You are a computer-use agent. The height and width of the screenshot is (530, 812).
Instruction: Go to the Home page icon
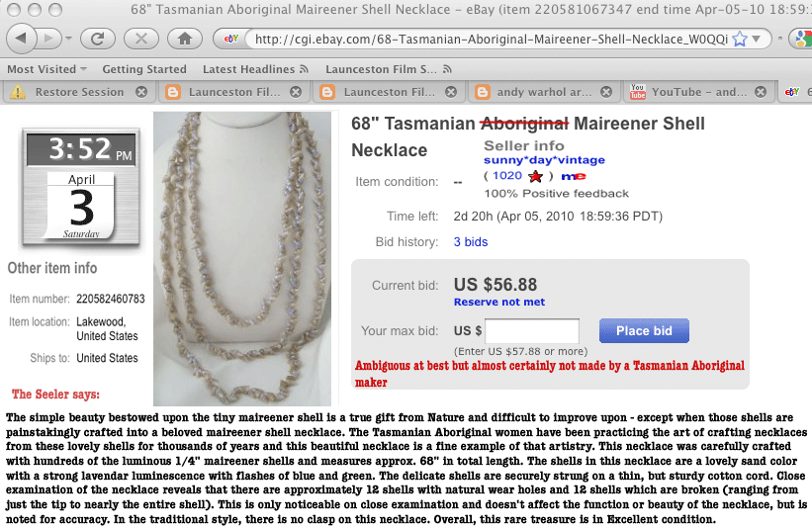tap(185, 39)
